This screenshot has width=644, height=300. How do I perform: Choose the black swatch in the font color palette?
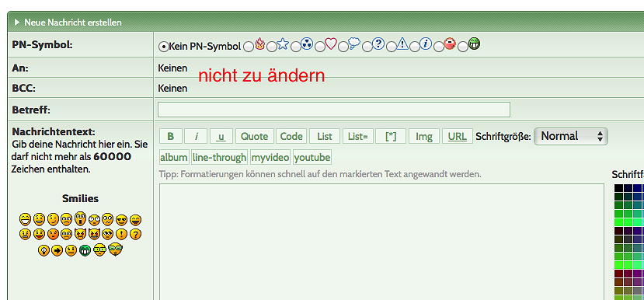618,188
